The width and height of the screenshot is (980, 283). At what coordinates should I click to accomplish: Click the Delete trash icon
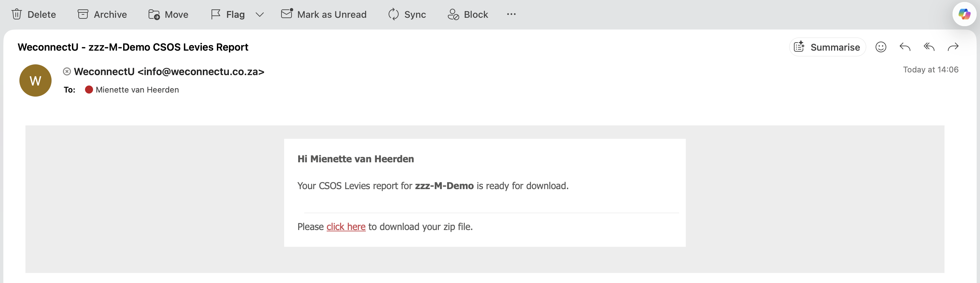click(16, 14)
